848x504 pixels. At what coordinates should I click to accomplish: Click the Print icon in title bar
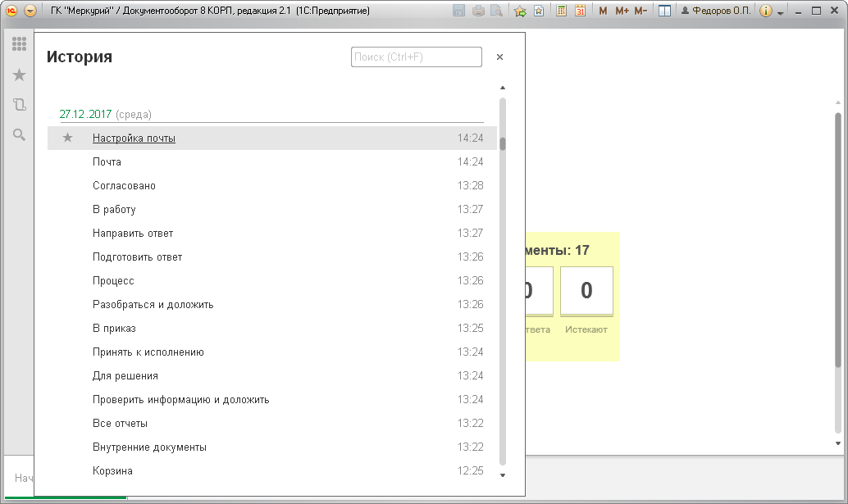tap(478, 11)
